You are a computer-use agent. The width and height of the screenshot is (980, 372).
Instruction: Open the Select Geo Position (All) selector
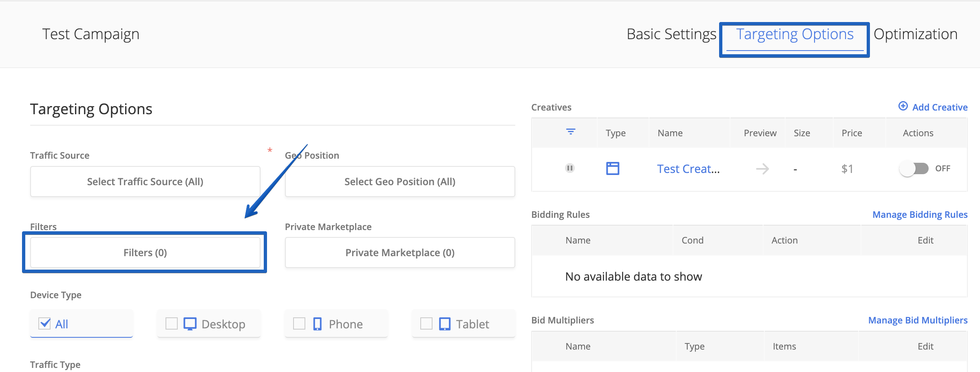(x=400, y=182)
